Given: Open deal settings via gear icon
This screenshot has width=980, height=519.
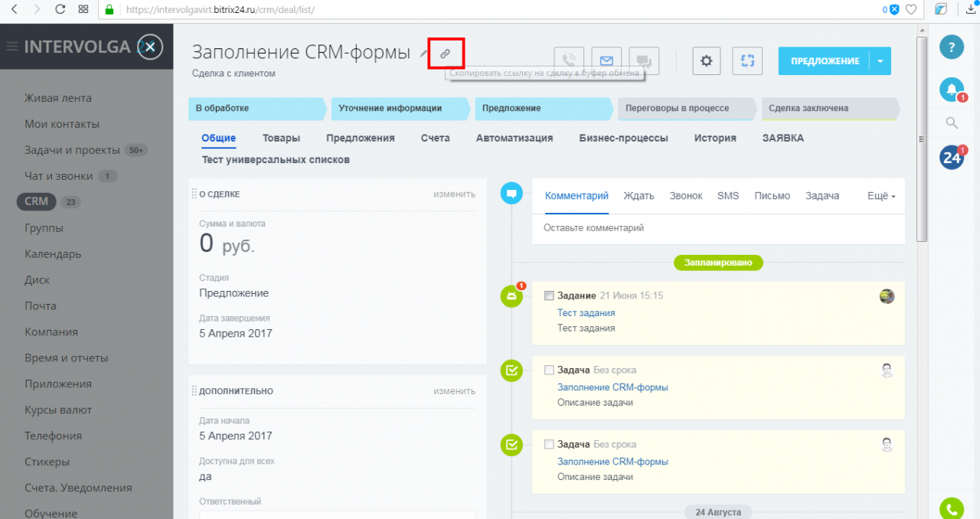Looking at the screenshot, I should 707,60.
